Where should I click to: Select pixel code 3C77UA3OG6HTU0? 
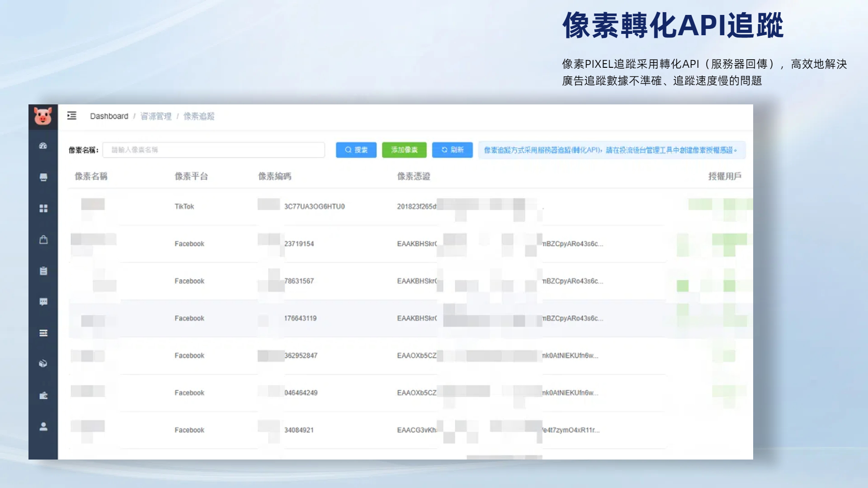tap(314, 206)
